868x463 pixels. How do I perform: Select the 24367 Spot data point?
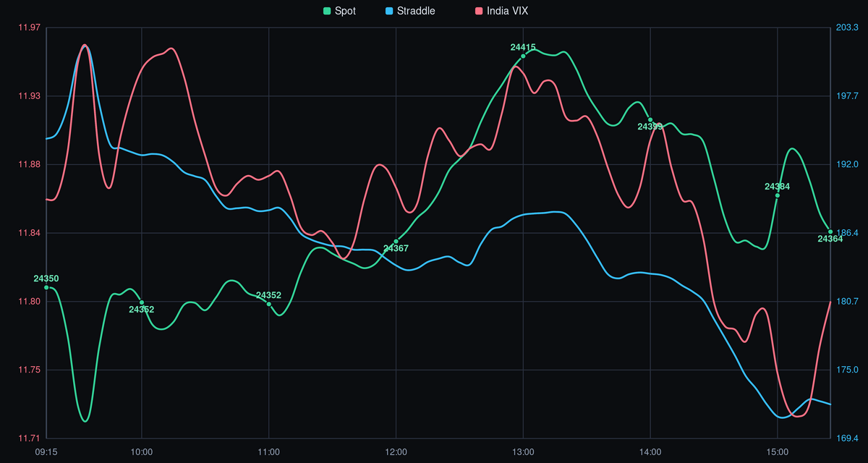396,242
